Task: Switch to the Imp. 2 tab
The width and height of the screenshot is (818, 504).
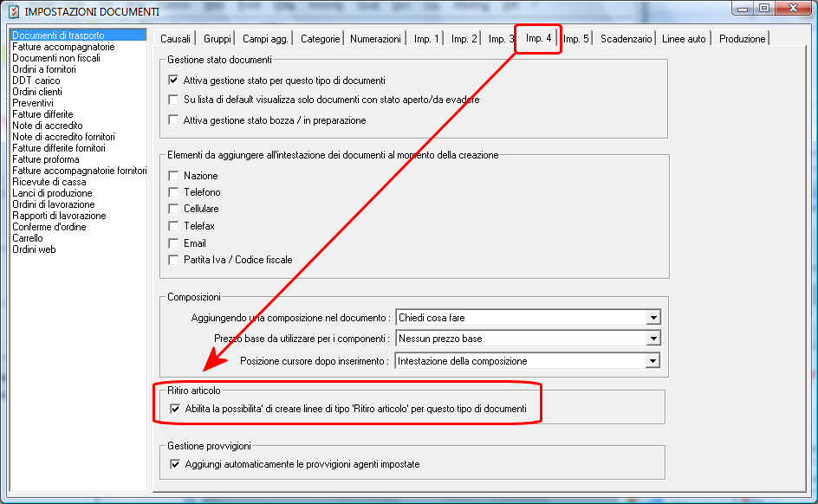Action: click(x=464, y=39)
